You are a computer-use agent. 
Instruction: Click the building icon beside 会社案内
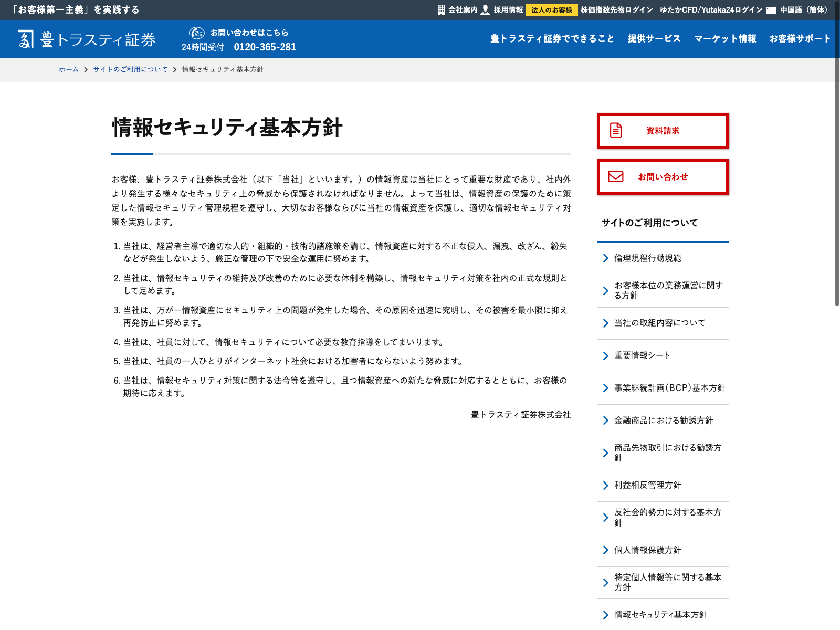(x=441, y=10)
